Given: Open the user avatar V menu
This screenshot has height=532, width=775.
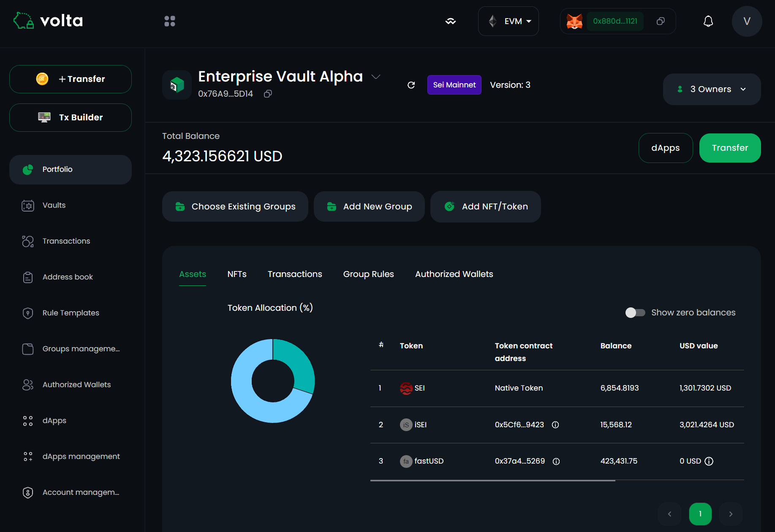Looking at the screenshot, I should click(747, 21).
